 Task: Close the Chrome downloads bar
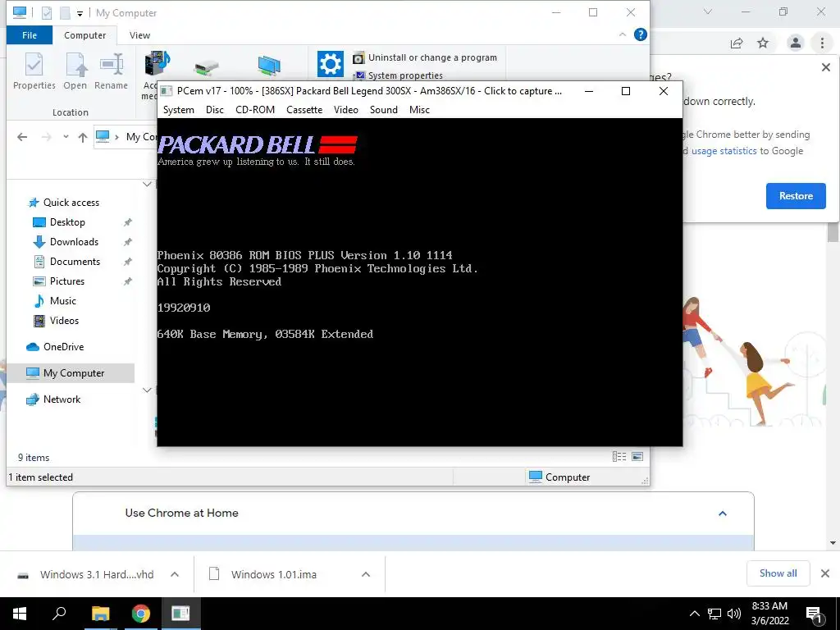tap(825, 573)
